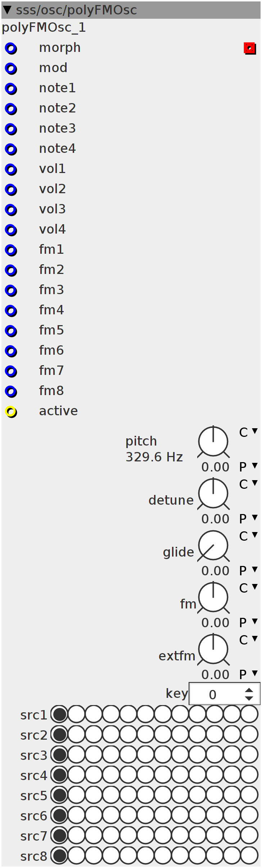Select the last radio button in src4 row

coord(249,775)
